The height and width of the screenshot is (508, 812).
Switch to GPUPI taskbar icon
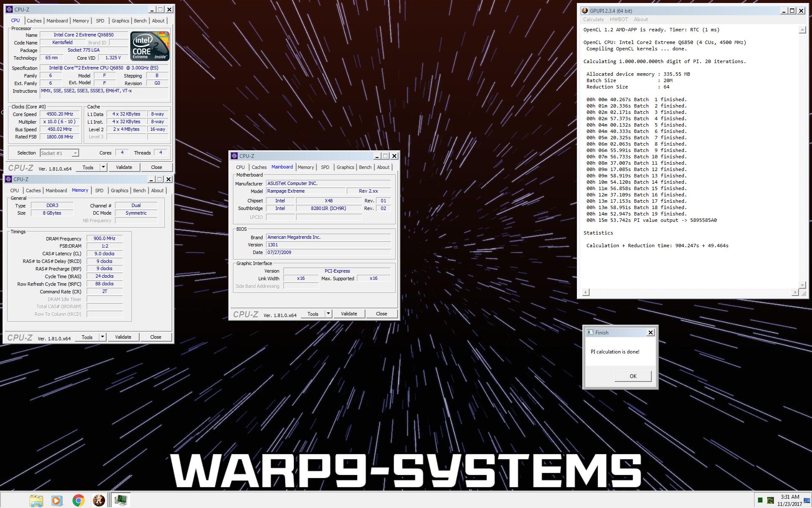click(99, 500)
